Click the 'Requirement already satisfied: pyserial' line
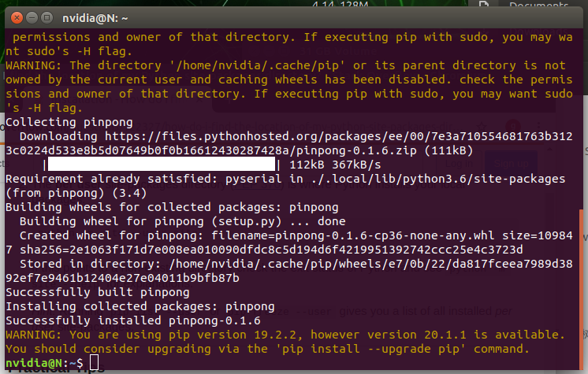The height and width of the screenshot is (374, 588). (285, 186)
